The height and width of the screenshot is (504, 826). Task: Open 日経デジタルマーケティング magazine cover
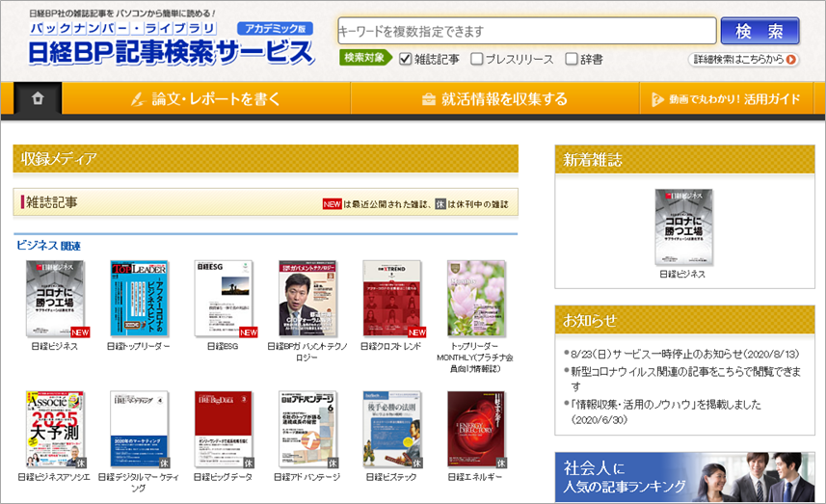[139, 429]
